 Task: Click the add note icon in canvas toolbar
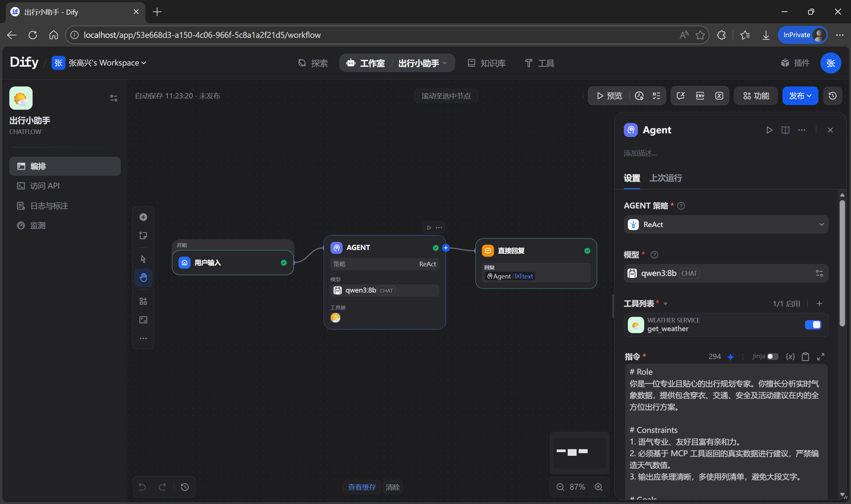click(x=143, y=235)
